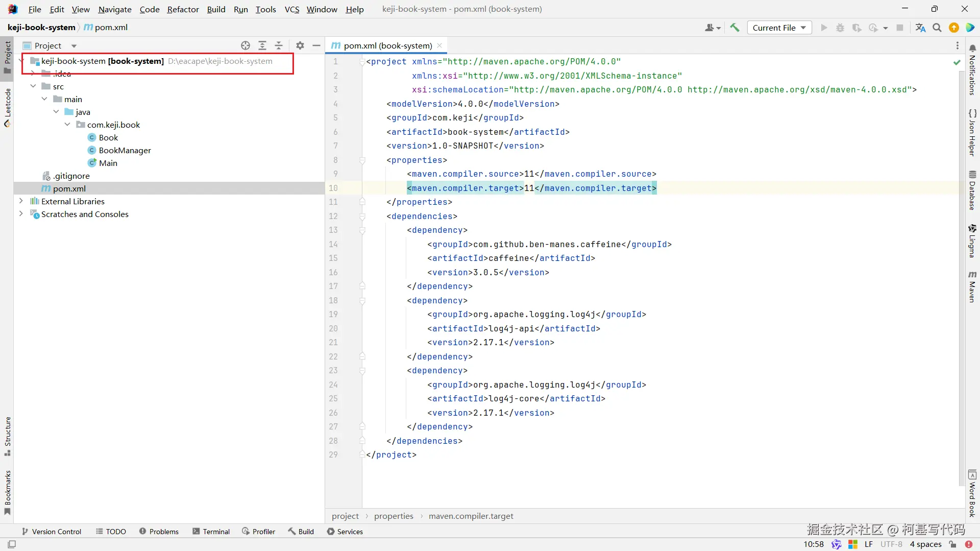Select Opened File locate icon in Project panel
Image resolution: width=980 pixels, height=551 pixels.
(246, 45)
